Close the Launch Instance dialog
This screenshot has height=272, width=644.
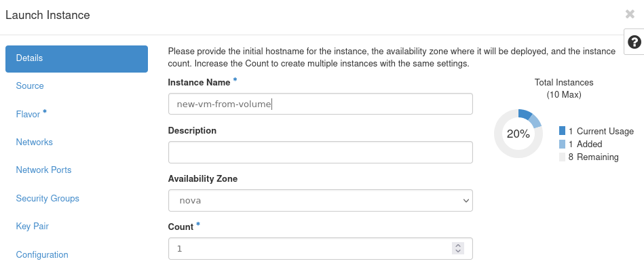point(630,14)
